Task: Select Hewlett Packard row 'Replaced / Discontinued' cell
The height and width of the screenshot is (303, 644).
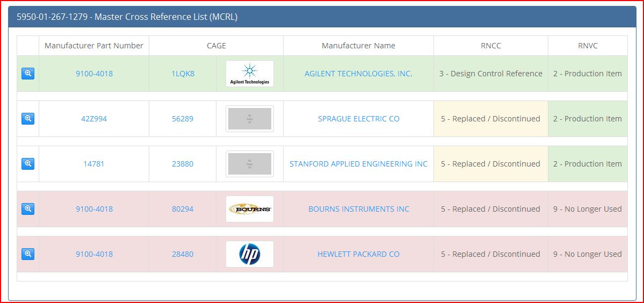Action: click(491, 254)
